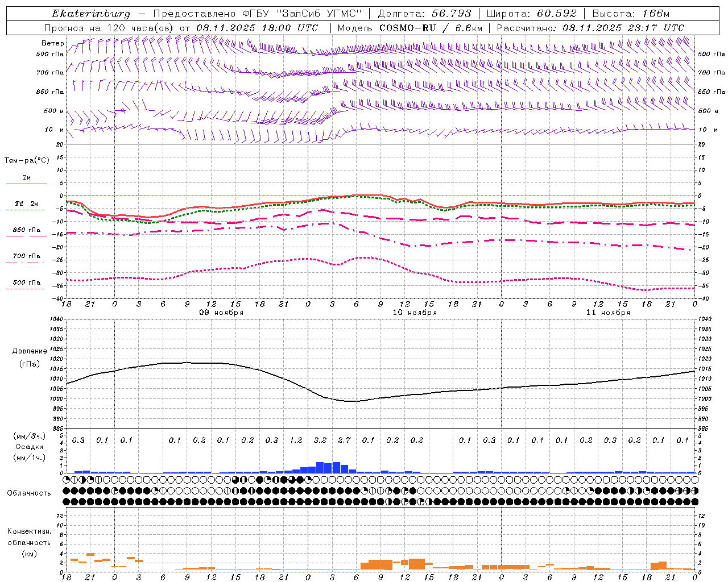This screenshot has height=582, width=728.
Task: Click the '09 ноября' date label
Action: pyautogui.click(x=221, y=313)
